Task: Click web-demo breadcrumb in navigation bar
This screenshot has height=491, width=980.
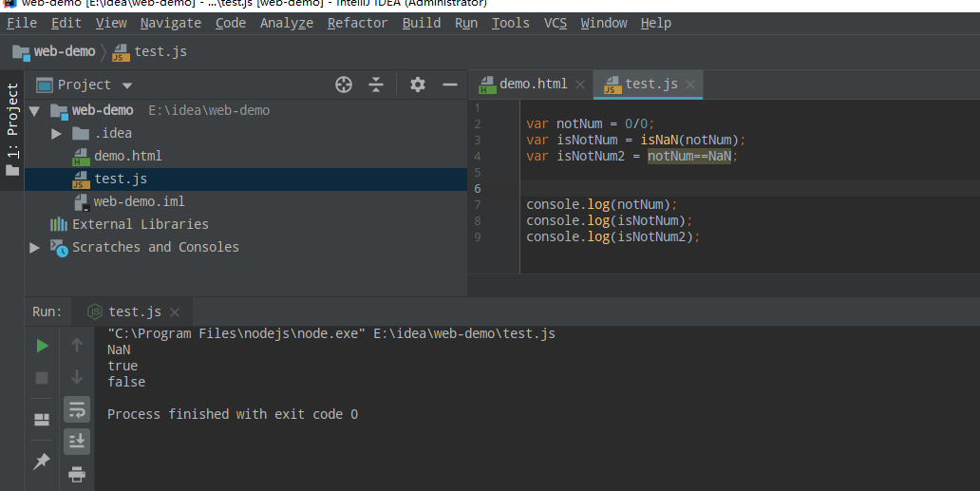Action: point(54,52)
